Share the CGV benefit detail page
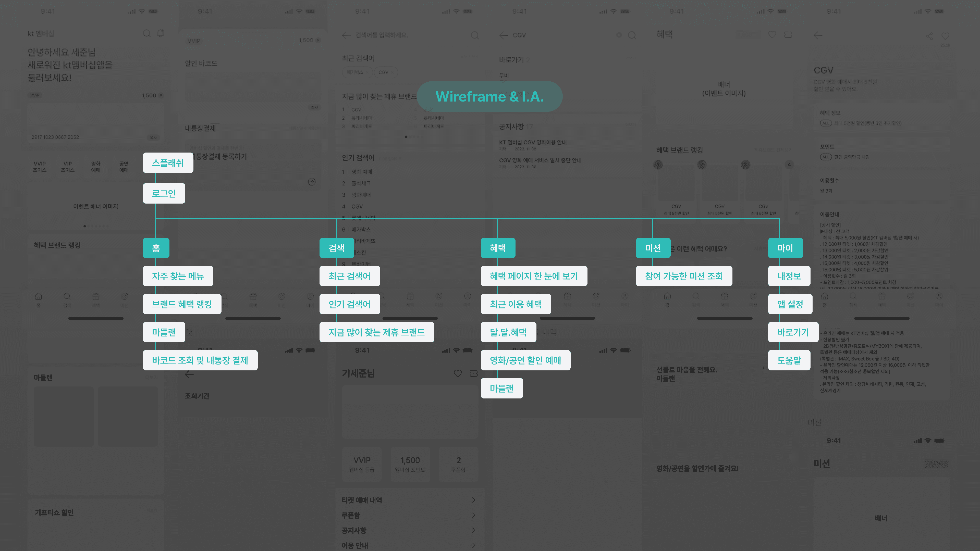 pyautogui.click(x=929, y=36)
